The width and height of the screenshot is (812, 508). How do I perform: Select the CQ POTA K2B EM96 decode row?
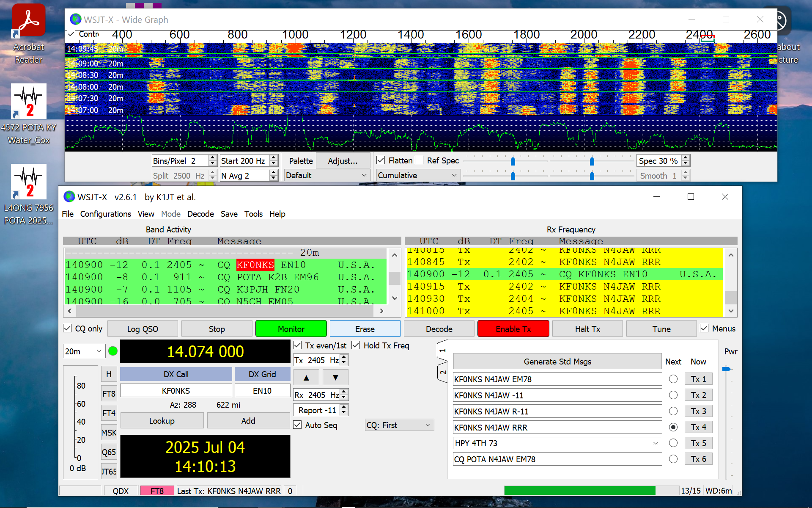pos(225,277)
